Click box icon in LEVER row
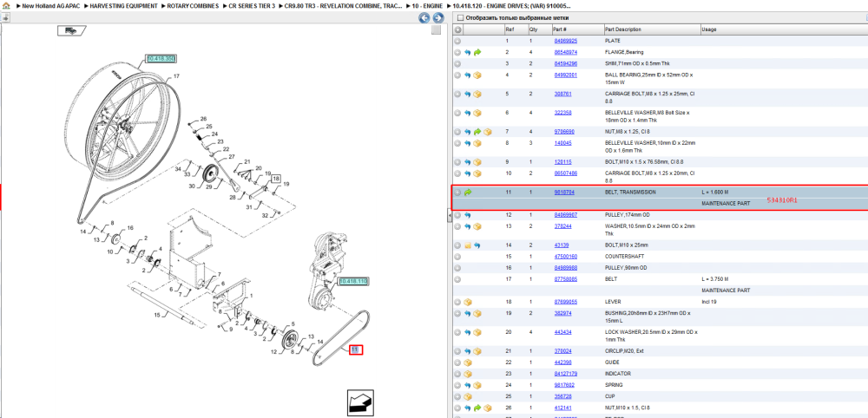Screen dimensions: 868x418 [x=467, y=302]
